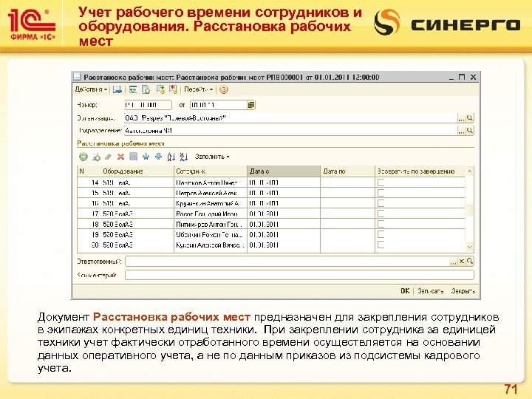Open the magnifier lookup for Подразделение
The image size is (532, 399).
coord(470,131)
